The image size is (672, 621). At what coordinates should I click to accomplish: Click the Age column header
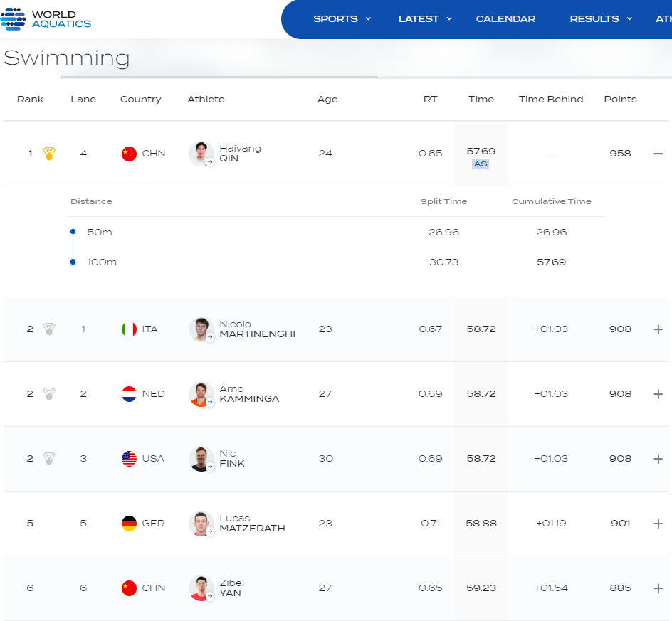(327, 100)
